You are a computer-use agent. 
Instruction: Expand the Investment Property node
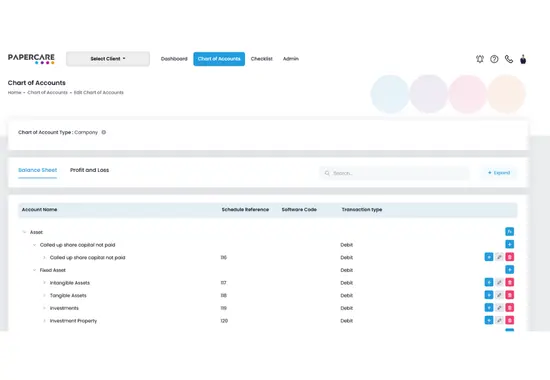(44, 321)
